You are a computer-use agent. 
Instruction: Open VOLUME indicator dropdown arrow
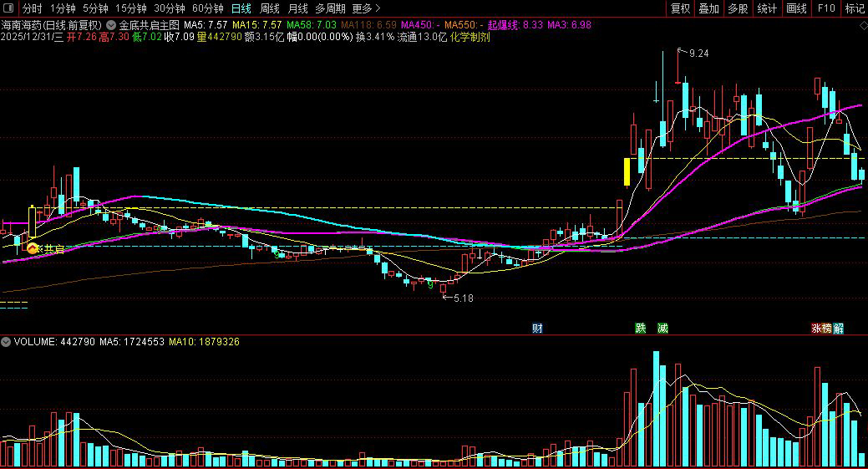pyautogui.click(x=6, y=342)
